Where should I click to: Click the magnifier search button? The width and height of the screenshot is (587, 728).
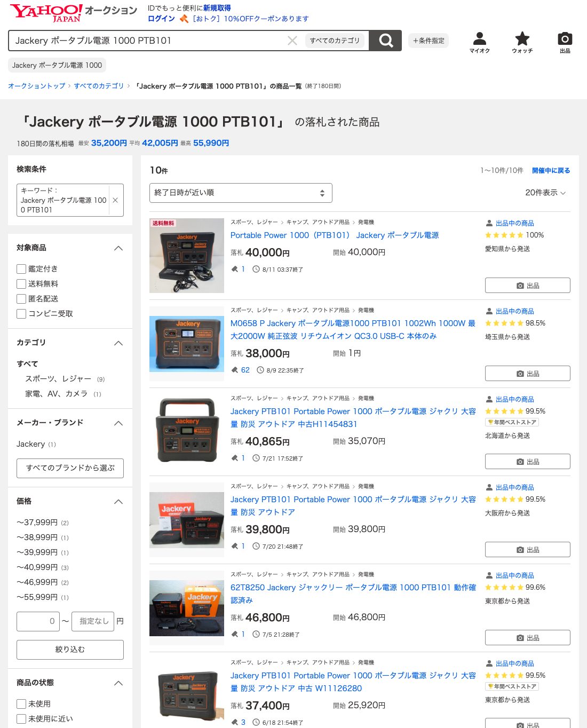click(385, 41)
